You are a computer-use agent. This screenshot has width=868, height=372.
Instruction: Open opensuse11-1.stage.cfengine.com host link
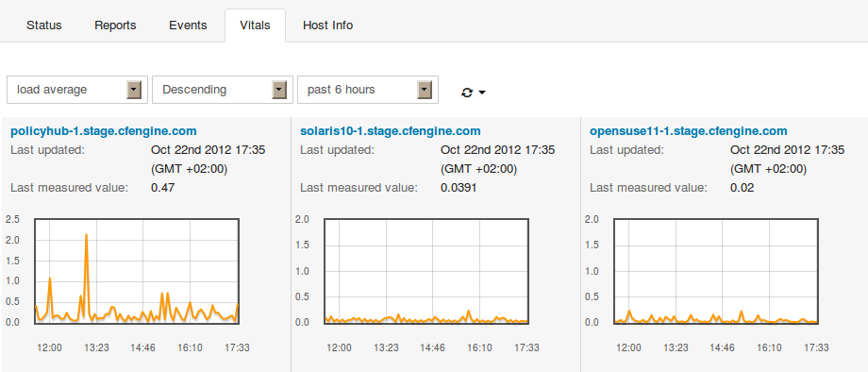pyautogui.click(x=688, y=131)
